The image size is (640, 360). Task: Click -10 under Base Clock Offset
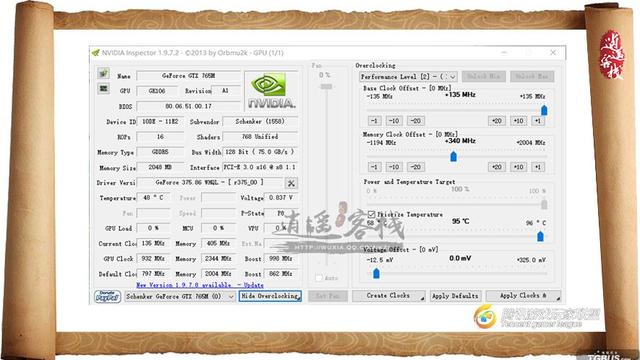coord(394,121)
